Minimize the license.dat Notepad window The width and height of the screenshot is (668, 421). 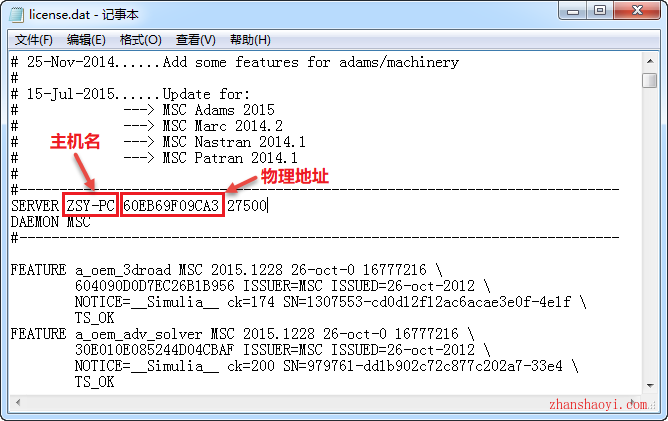click(573, 11)
